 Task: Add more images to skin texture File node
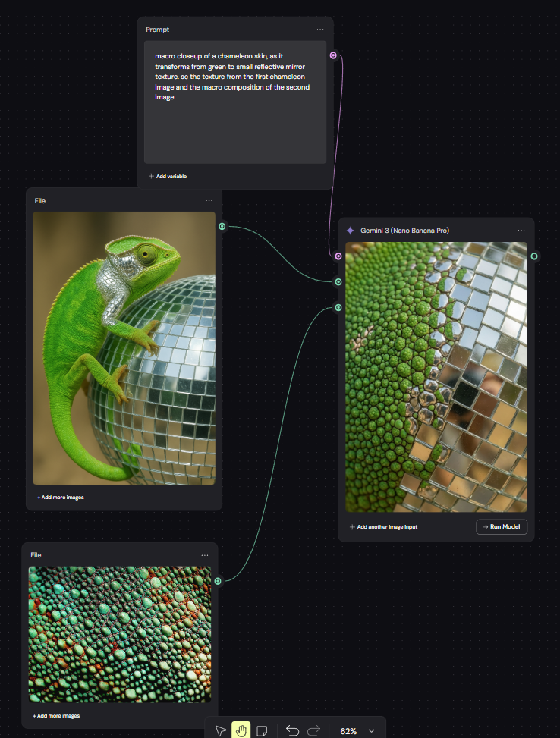pos(56,715)
